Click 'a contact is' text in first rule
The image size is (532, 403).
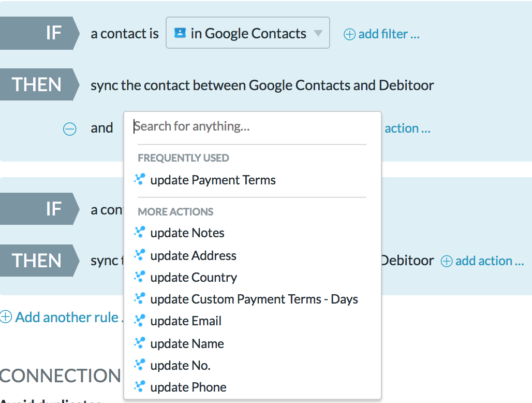125,34
